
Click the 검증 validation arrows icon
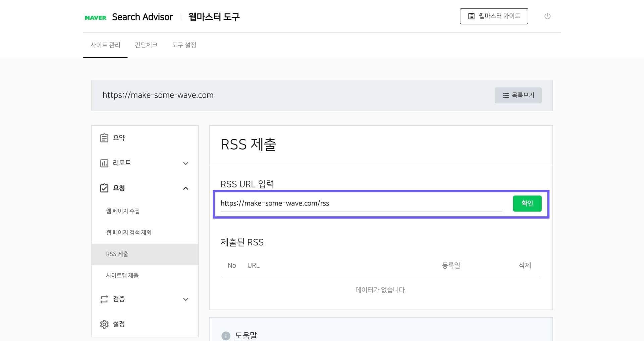104,299
